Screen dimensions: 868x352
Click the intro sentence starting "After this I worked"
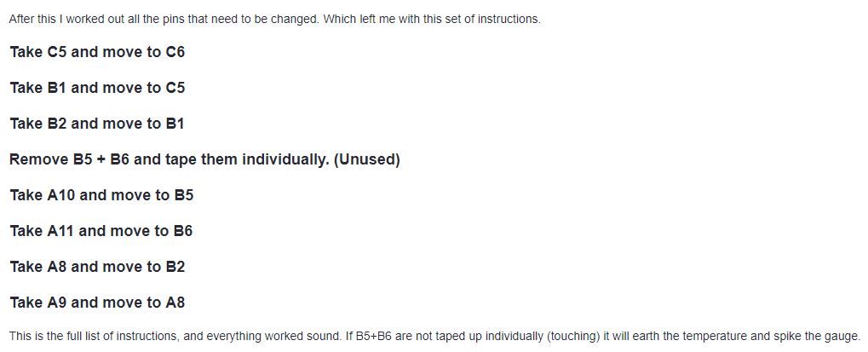point(274,19)
